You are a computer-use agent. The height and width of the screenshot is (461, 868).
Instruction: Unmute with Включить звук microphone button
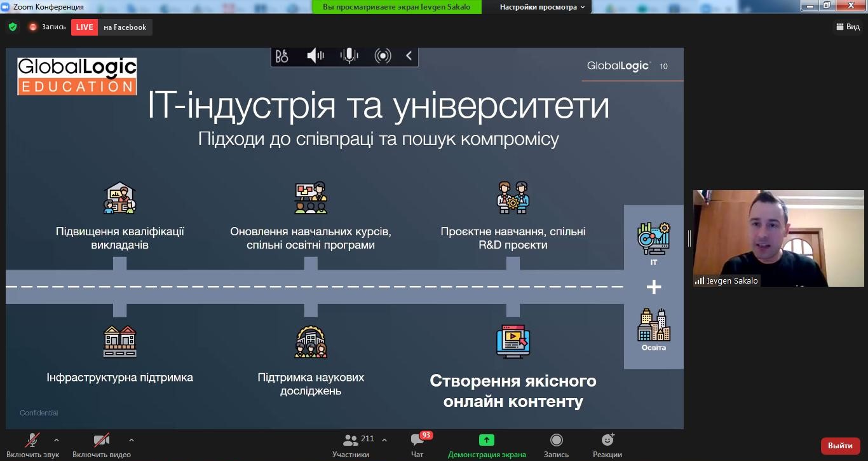33,445
